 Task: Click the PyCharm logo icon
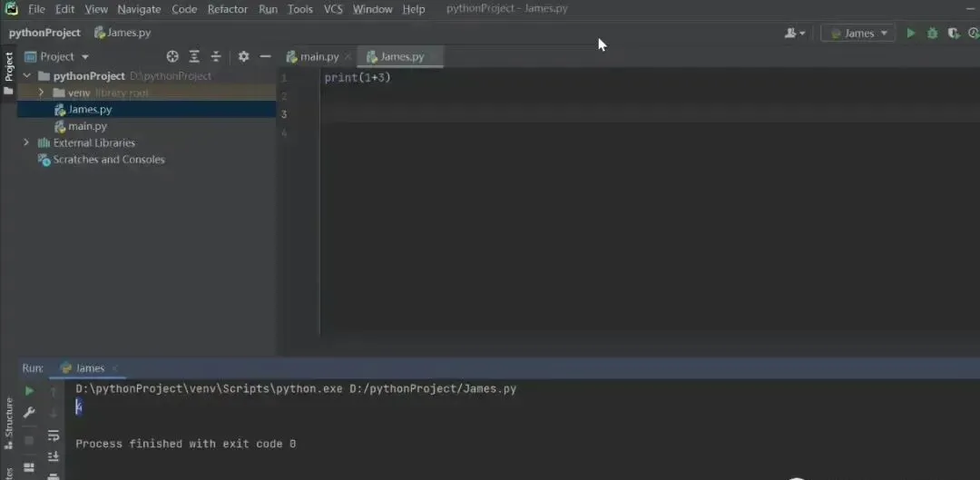pyautogui.click(x=11, y=9)
